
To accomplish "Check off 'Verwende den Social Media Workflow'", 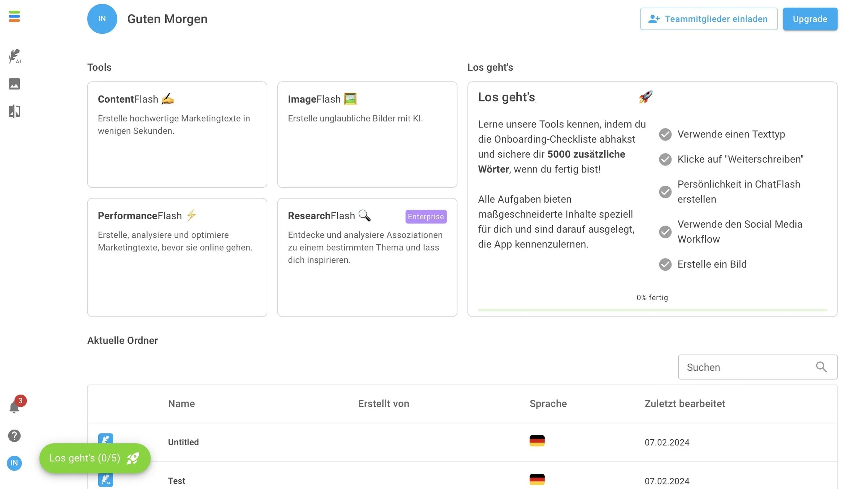I will coord(665,232).
